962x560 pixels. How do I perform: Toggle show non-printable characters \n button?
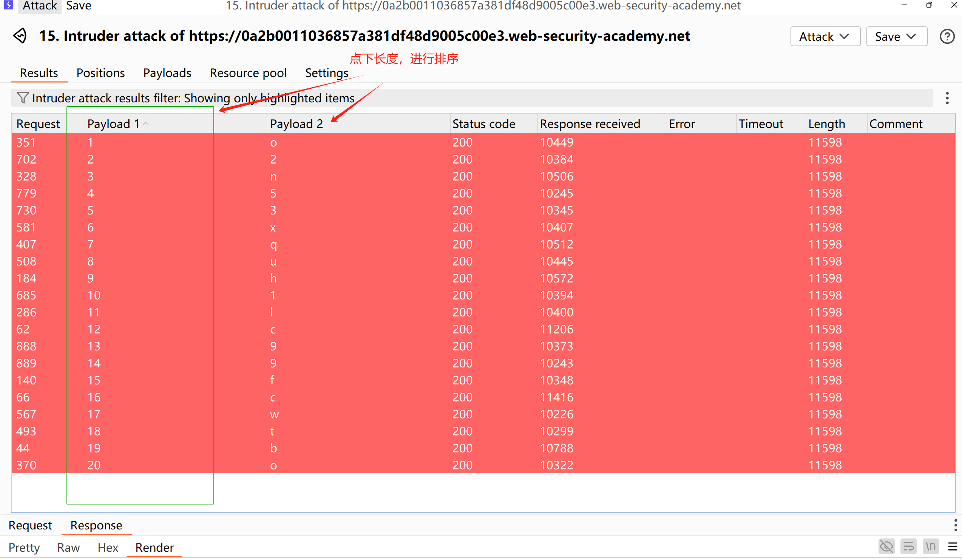(x=931, y=547)
